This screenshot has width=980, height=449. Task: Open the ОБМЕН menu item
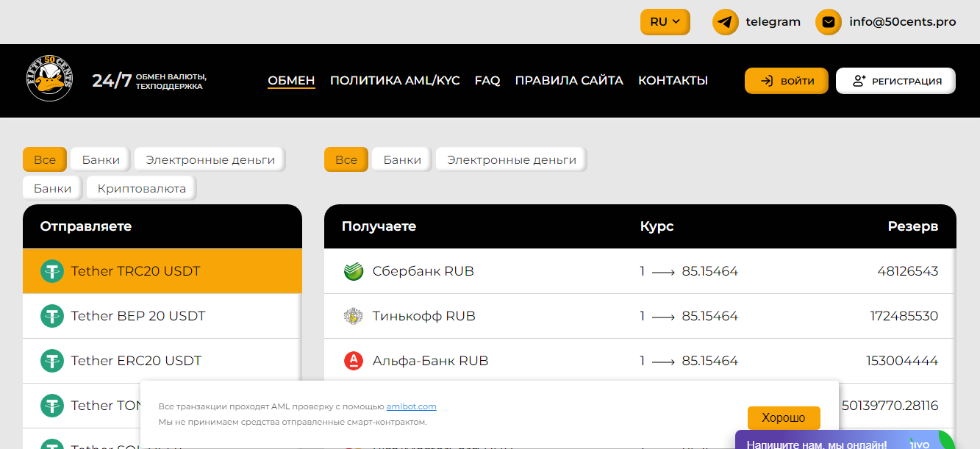click(291, 81)
